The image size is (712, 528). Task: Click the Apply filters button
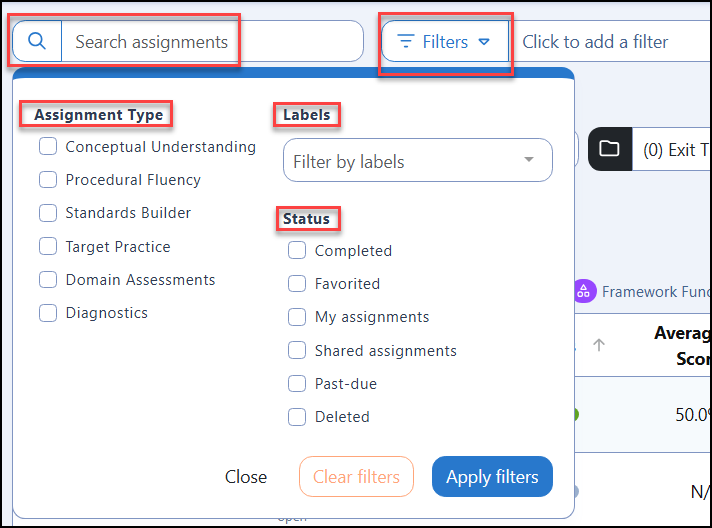tap(492, 477)
